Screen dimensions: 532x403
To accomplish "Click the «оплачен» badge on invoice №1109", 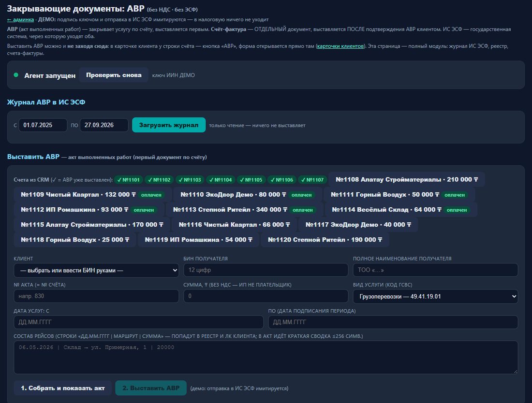I will (x=151, y=195).
